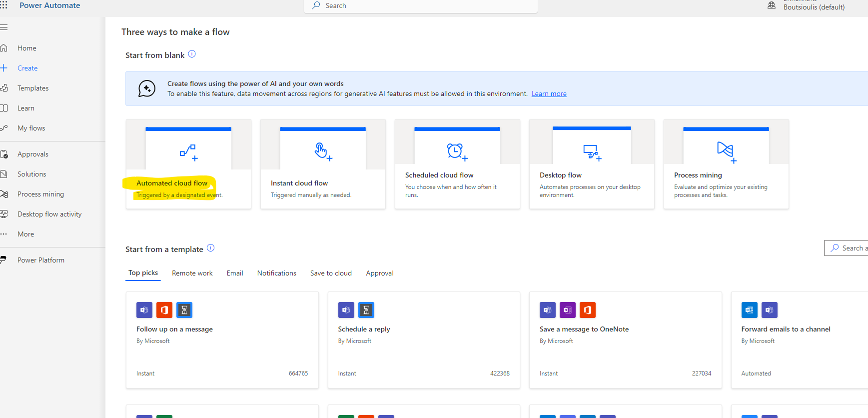The image size is (868, 418).
Task: Choose the Desktop flow card title
Action: 561,175
